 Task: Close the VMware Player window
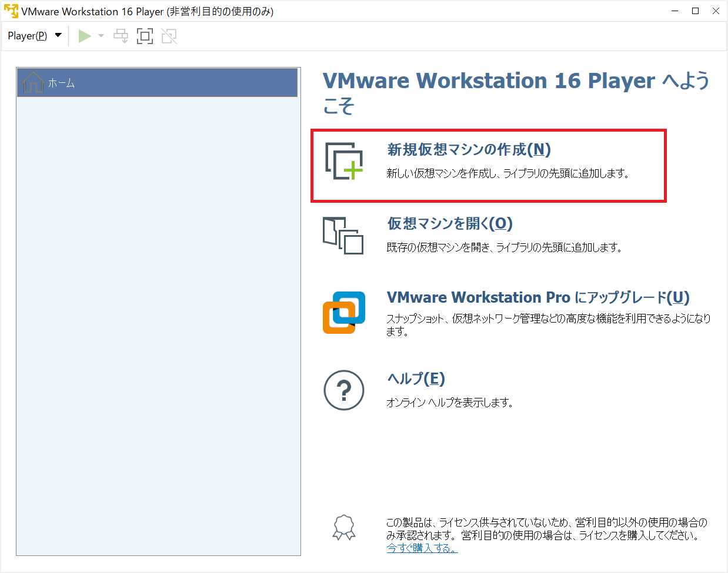(716, 11)
